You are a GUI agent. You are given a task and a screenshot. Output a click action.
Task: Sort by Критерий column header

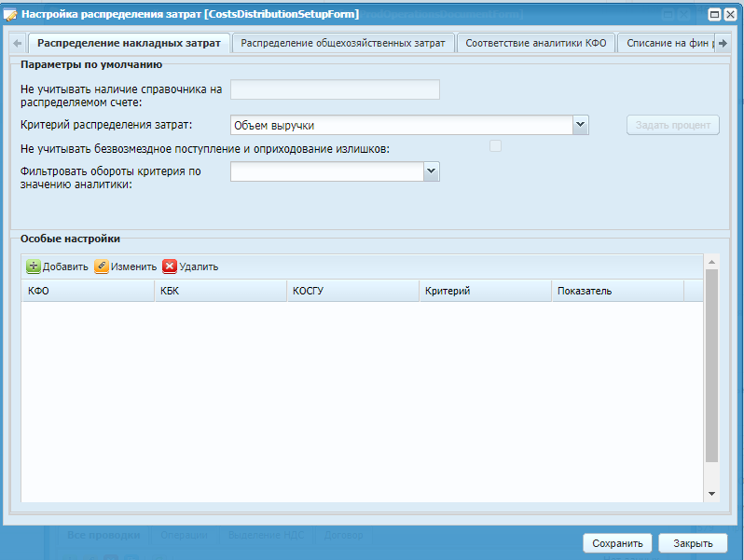[486, 291]
